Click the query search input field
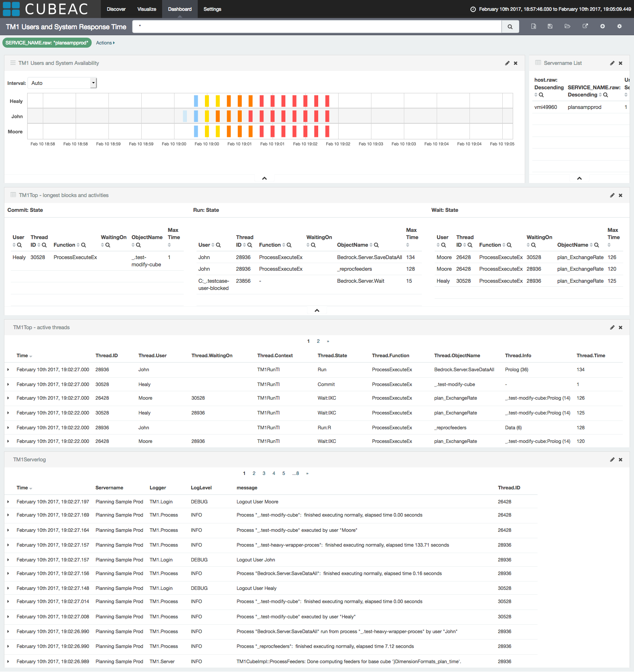This screenshot has height=672, width=634. pos(317,26)
